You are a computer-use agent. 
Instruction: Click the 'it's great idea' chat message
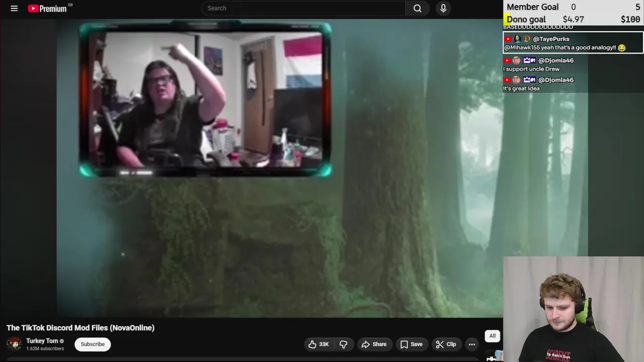[521, 88]
